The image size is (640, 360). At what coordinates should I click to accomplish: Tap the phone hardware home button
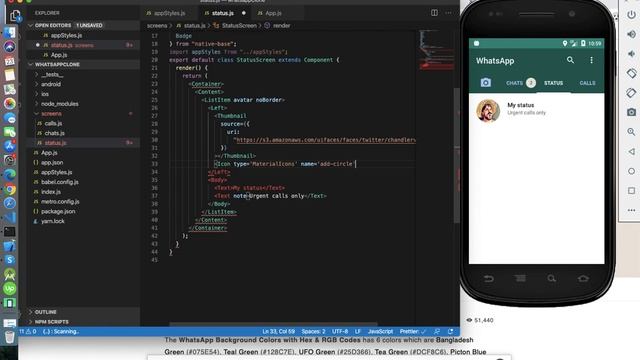point(583,279)
